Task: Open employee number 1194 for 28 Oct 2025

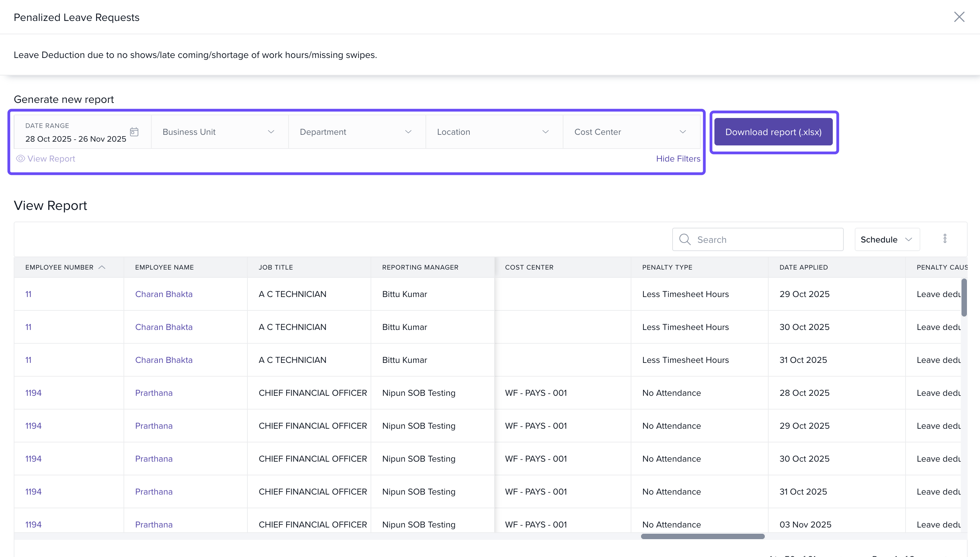Action: (33, 393)
